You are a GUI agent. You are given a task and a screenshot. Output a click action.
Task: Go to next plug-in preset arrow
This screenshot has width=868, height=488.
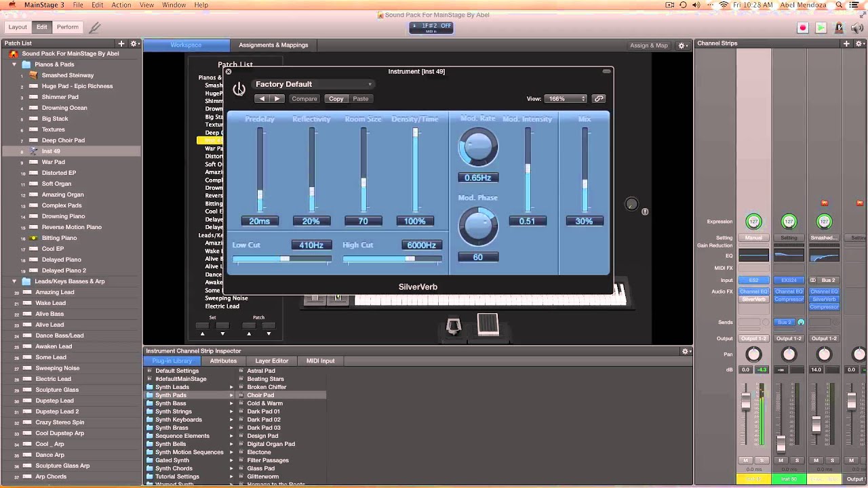pyautogui.click(x=277, y=99)
